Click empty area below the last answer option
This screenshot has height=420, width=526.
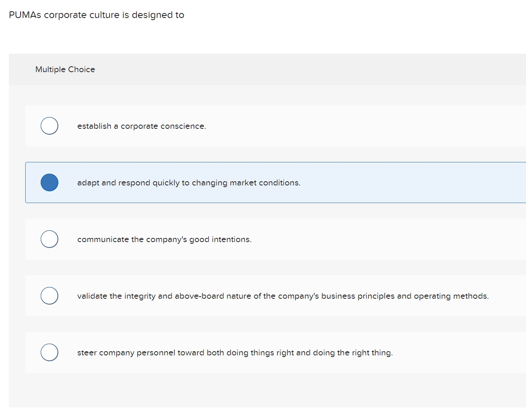point(252,390)
